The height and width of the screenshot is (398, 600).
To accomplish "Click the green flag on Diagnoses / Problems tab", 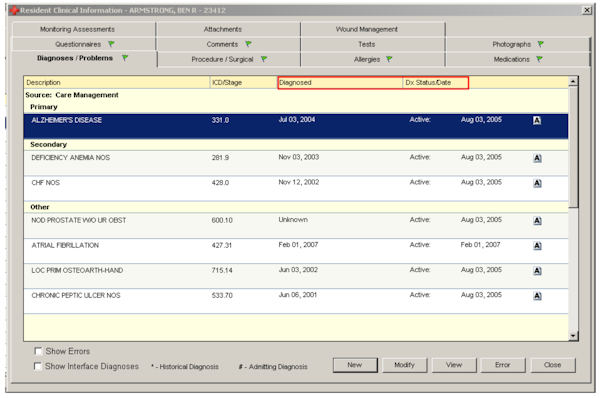I will 125,58.
